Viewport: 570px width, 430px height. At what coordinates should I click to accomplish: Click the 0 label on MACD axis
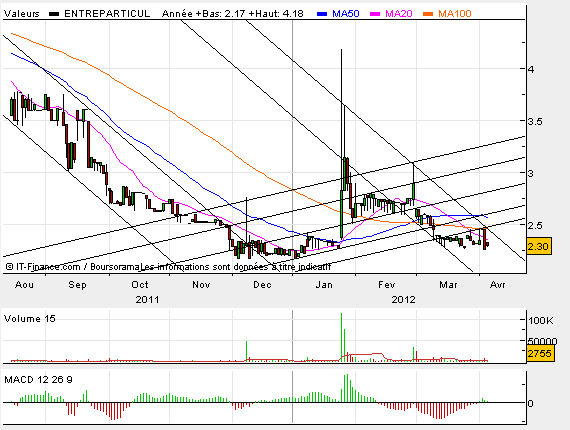[531, 403]
